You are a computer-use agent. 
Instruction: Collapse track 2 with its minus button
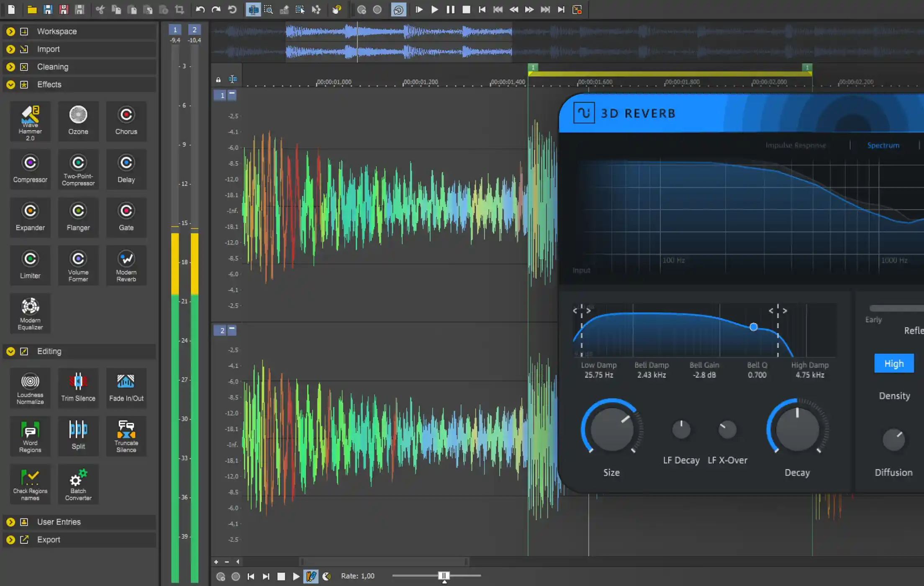click(x=232, y=330)
